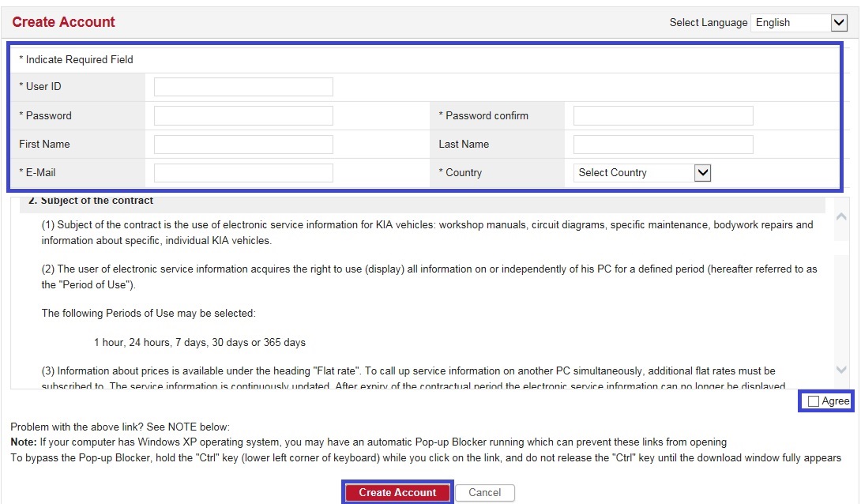Image resolution: width=861 pixels, height=504 pixels.
Task: Click in the E-Mail field
Action: pos(243,173)
